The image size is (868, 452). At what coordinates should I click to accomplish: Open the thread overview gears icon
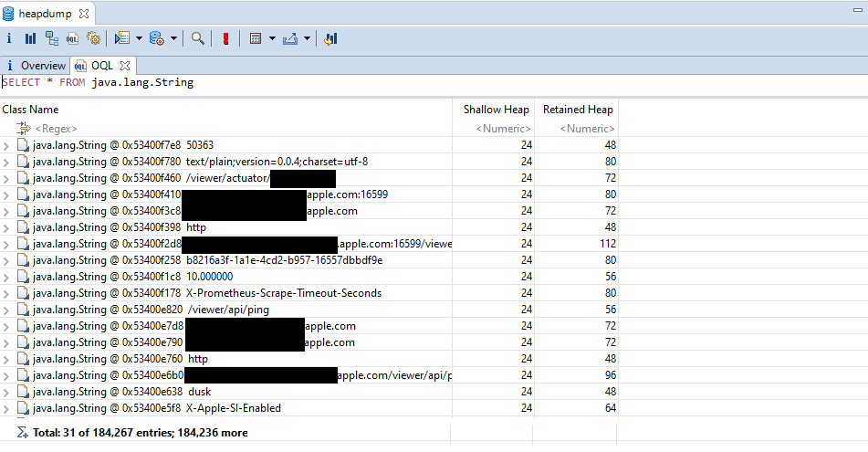[x=93, y=38]
